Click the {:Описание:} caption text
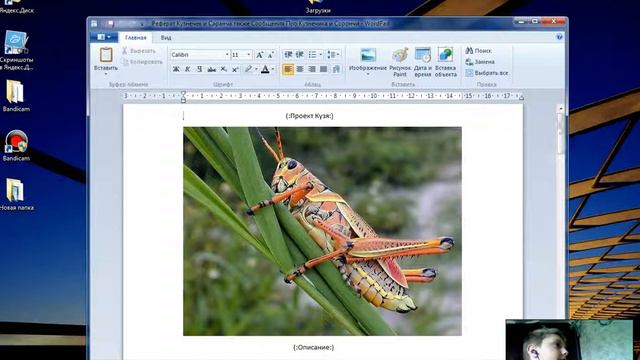Screen dimensions: 640x360 tap(313, 347)
